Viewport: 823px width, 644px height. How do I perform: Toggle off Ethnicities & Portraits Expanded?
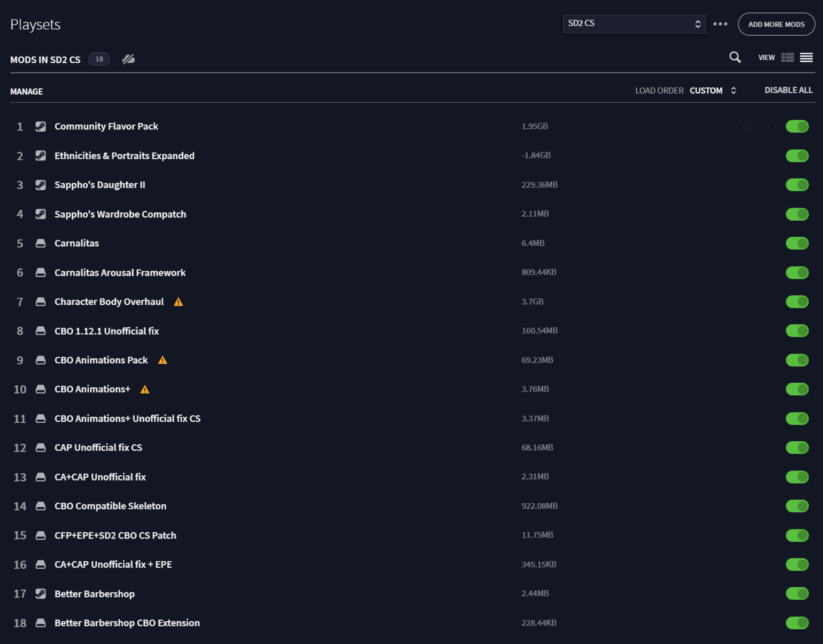click(797, 156)
